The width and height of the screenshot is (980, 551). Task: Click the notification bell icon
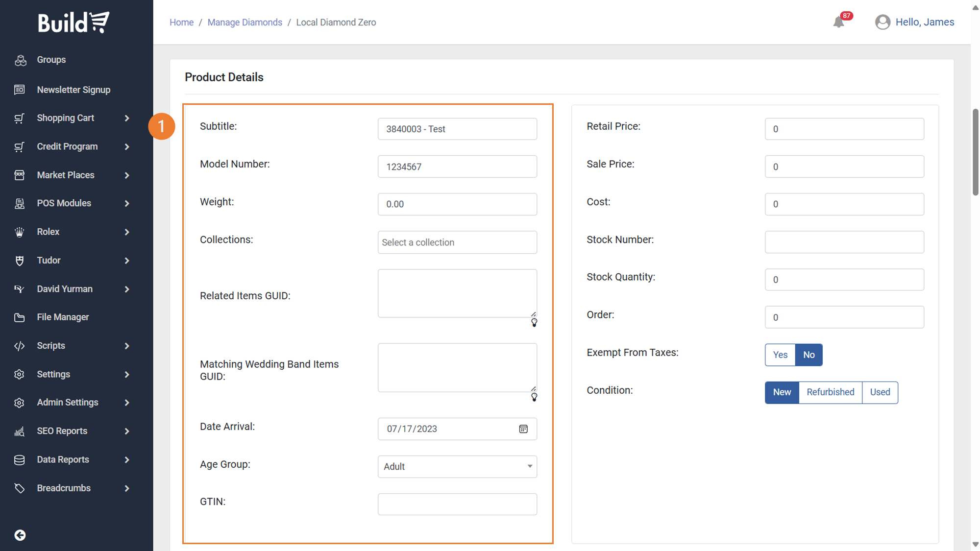coord(838,22)
